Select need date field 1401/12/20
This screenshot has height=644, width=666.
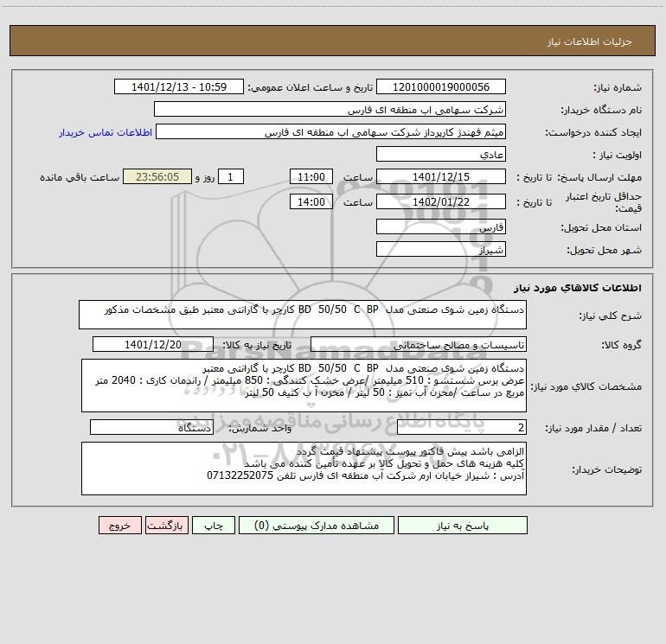click(153, 344)
